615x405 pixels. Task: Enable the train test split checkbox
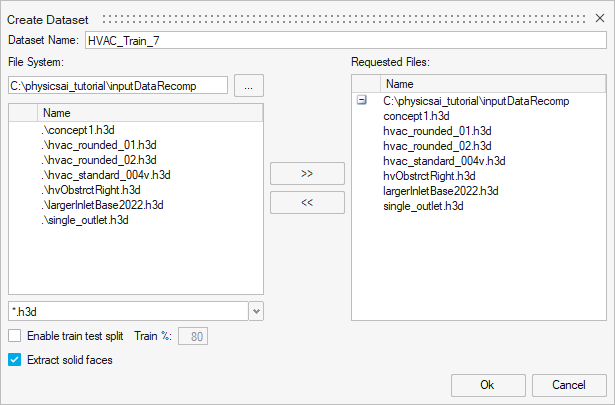pyautogui.click(x=14, y=336)
